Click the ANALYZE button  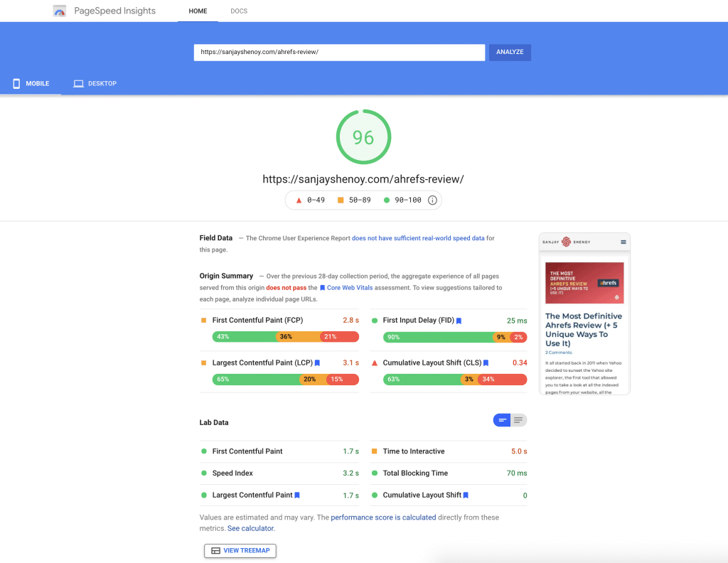[510, 53]
